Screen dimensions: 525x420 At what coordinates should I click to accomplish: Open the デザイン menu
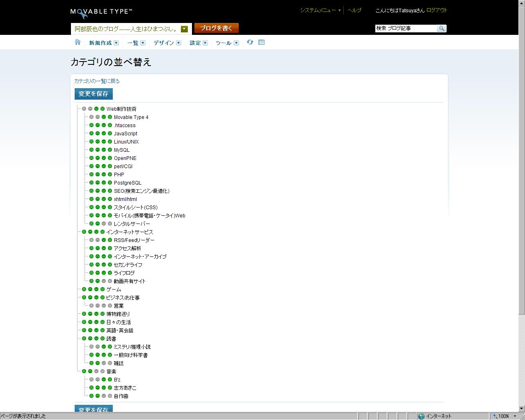point(167,43)
